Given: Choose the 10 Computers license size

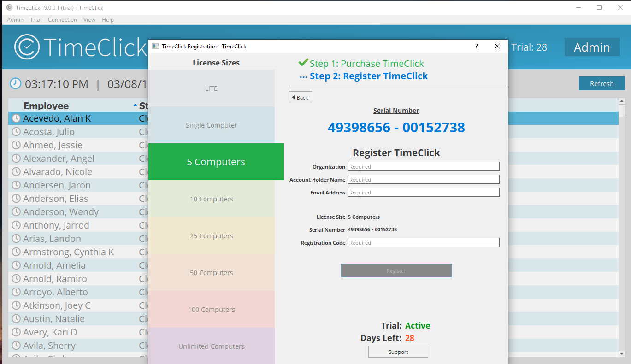Looking at the screenshot, I should (x=212, y=199).
